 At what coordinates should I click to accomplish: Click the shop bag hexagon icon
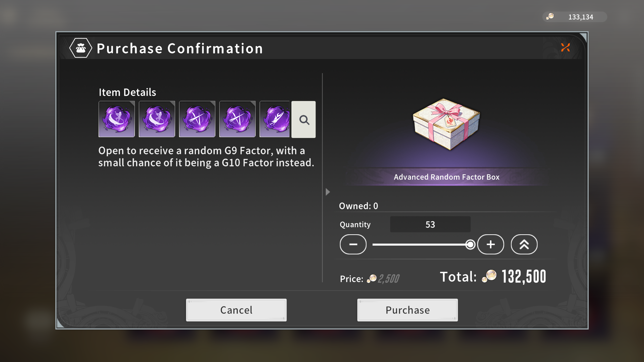81,48
